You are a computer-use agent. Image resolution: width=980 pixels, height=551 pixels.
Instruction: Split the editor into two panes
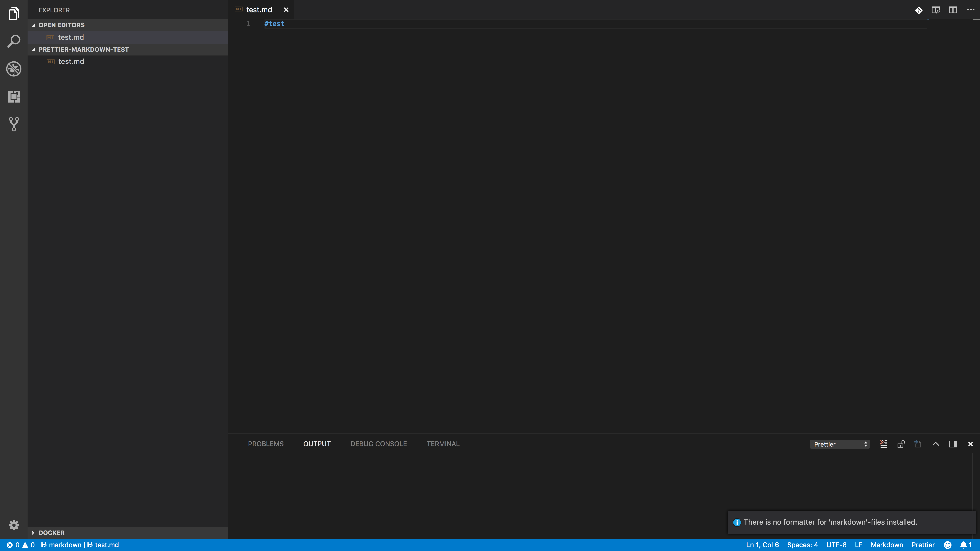click(x=953, y=10)
